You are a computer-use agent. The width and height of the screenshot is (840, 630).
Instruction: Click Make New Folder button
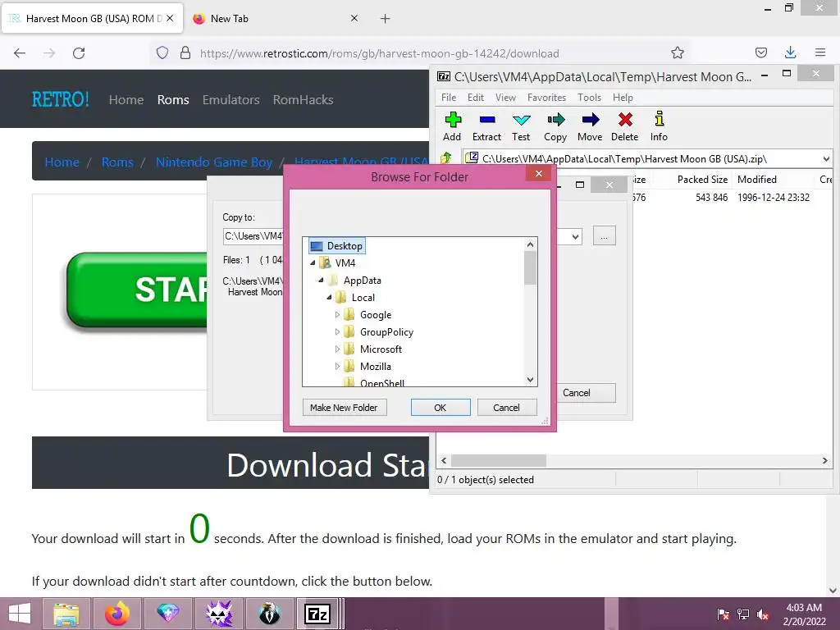pyautogui.click(x=344, y=408)
